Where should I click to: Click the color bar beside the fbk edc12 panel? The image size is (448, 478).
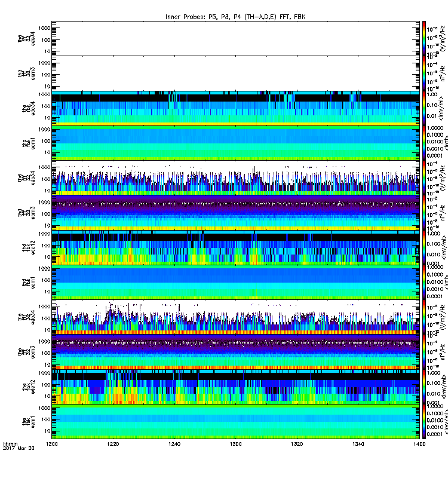(x=424, y=387)
